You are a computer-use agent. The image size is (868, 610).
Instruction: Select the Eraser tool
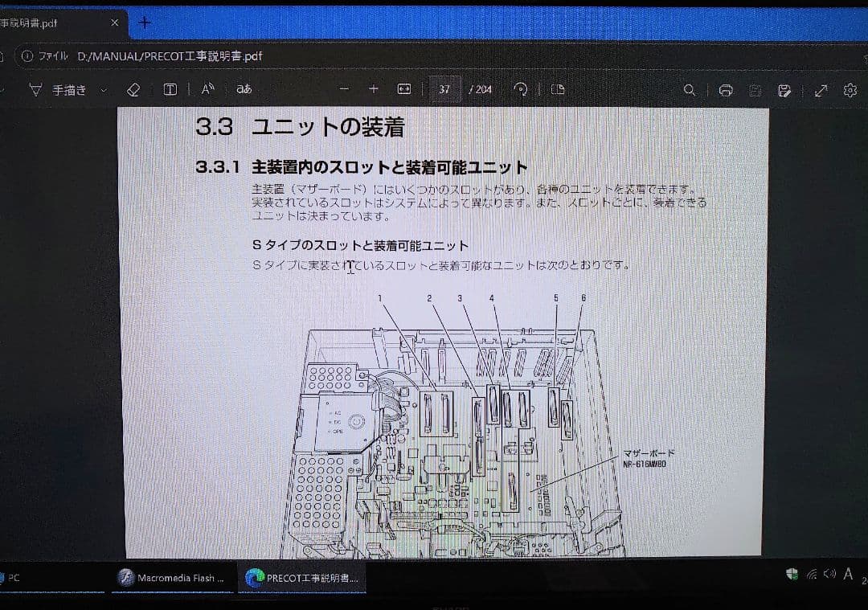[133, 89]
